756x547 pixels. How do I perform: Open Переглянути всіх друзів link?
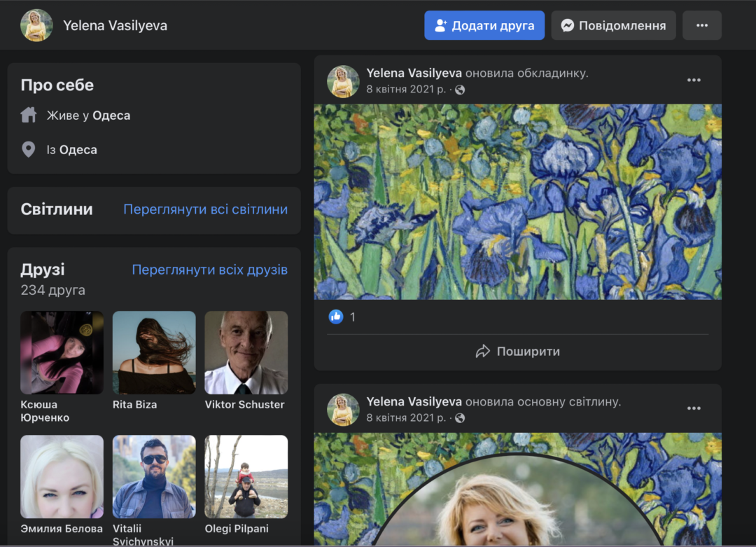(x=210, y=270)
